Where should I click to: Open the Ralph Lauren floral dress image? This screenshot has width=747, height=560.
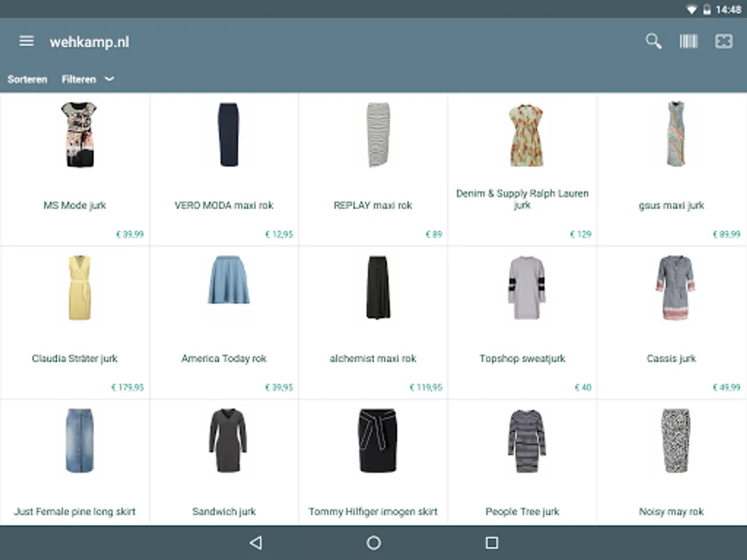tap(526, 135)
